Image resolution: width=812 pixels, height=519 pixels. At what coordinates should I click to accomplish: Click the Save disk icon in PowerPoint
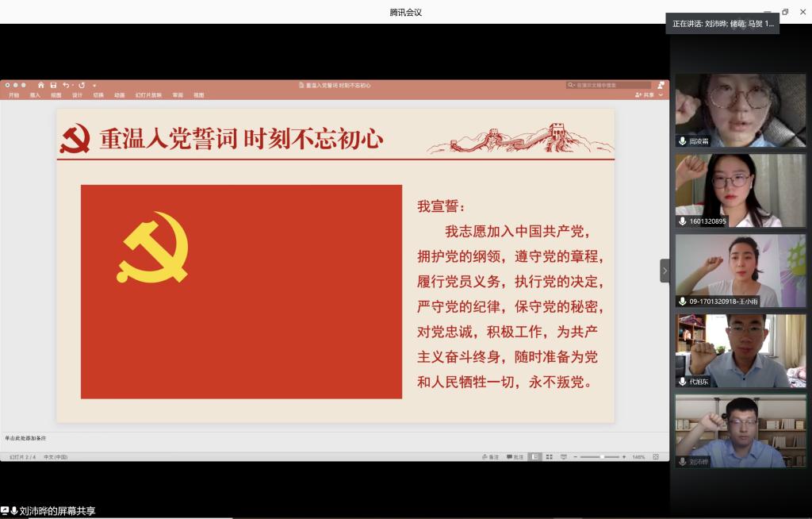53,85
